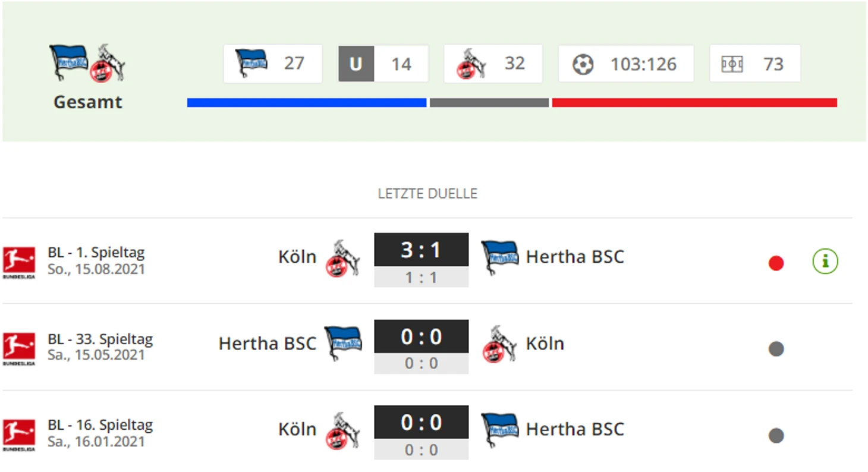This screenshot has width=868, height=472.
Task: Click the combined team logos above Gesamt
Action: click(x=87, y=62)
